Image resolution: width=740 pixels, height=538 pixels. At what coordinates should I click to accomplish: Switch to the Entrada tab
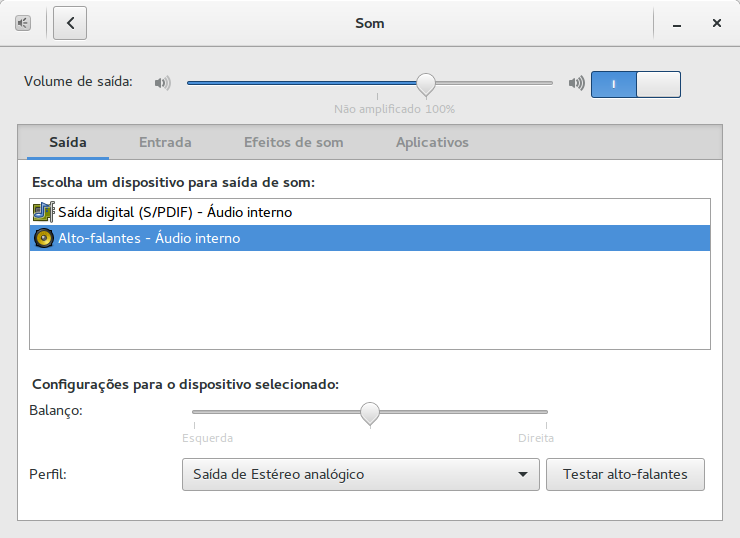click(165, 143)
